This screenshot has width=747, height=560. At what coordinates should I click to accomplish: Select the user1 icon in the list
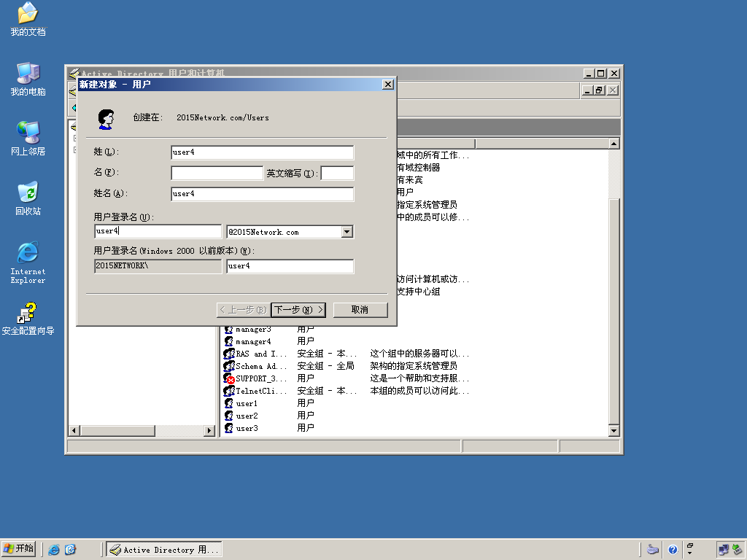[x=228, y=403]
